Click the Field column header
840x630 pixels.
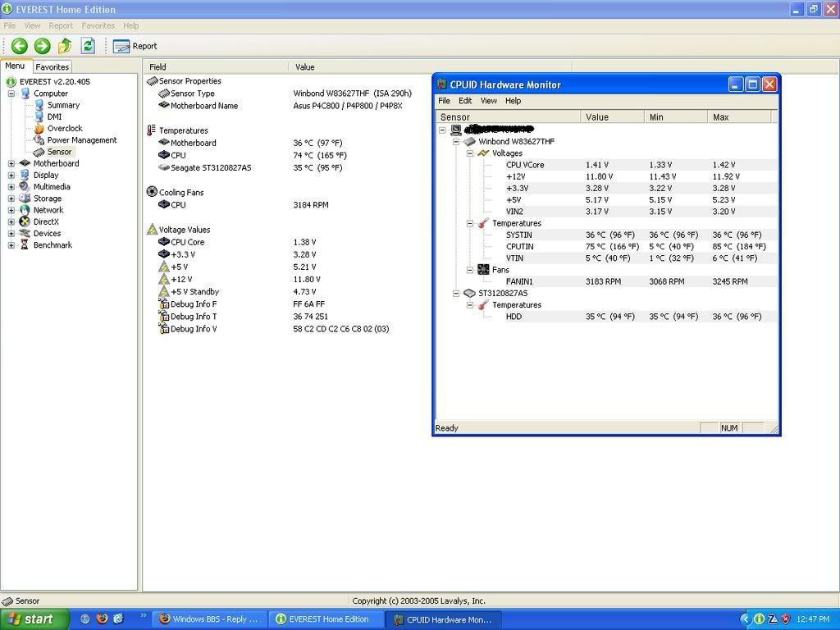[x=216, y=67]
